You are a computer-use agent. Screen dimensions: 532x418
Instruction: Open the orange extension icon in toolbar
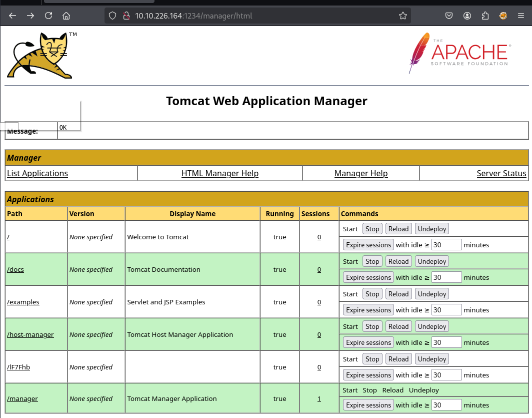tap(503, 16)
